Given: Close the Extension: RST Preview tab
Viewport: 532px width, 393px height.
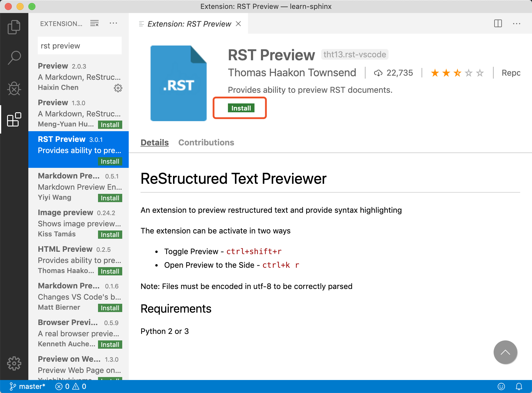Looking at the screenshot, I should pos(239,24).
